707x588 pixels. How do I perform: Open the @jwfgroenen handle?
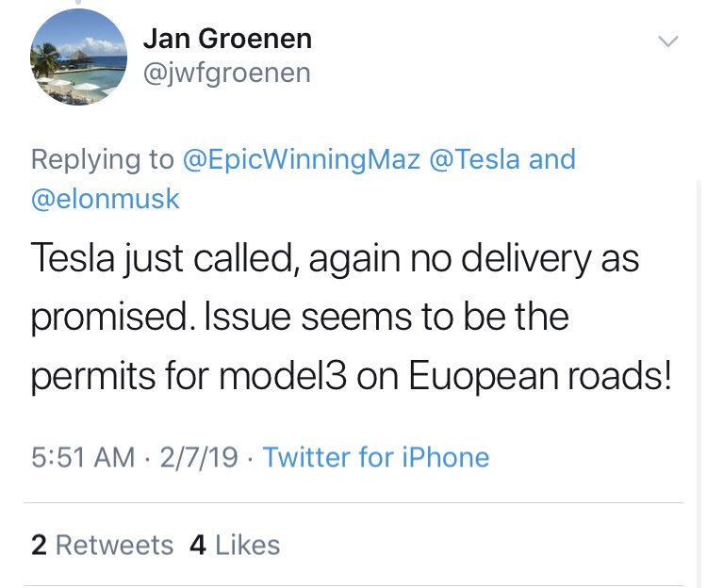click(x=226, y=73)
